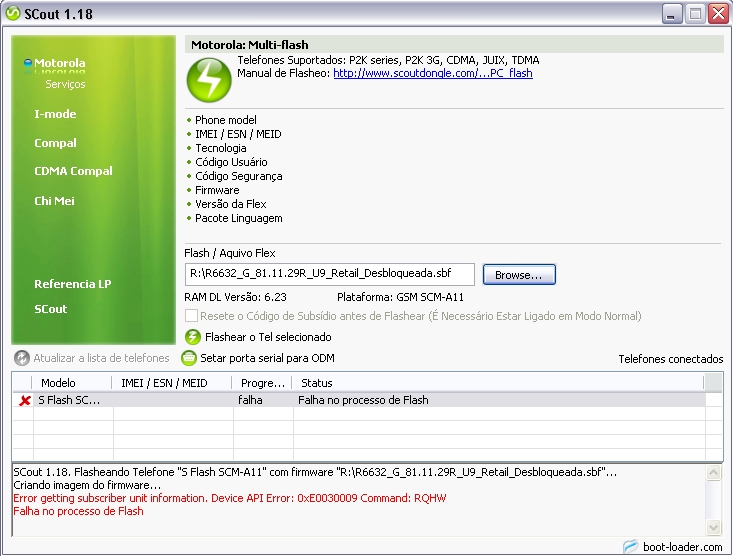This screenshot has height=556, width=733.
Task: Click 'Criando imagem do firmware...' log line
Action: point(87,485)
